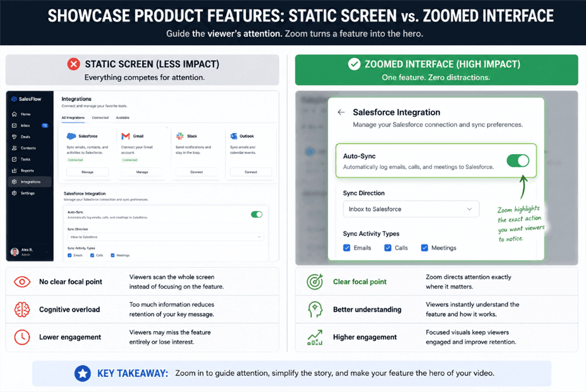
Task: Click the KEY TAKEAWAY label
Action: 132,373
